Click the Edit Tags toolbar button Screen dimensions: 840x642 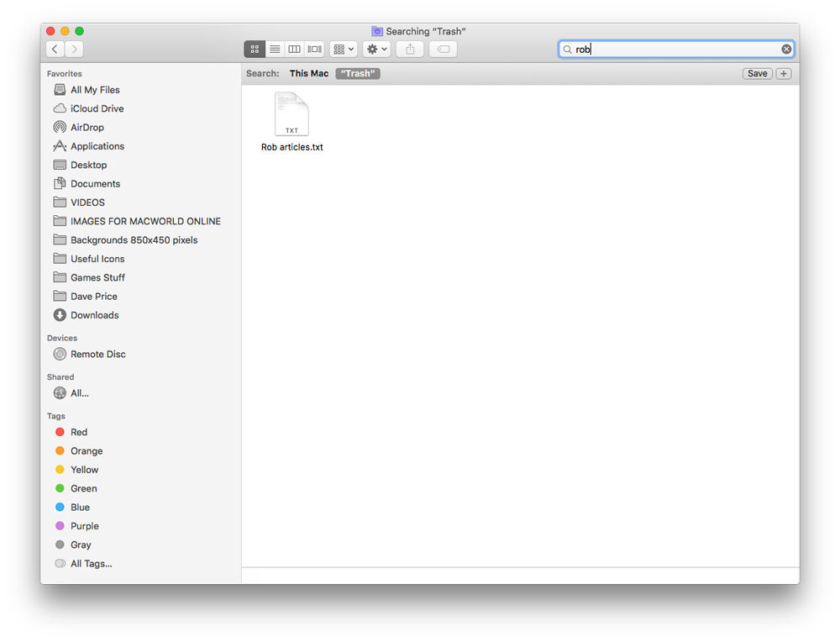click(443, 50)
